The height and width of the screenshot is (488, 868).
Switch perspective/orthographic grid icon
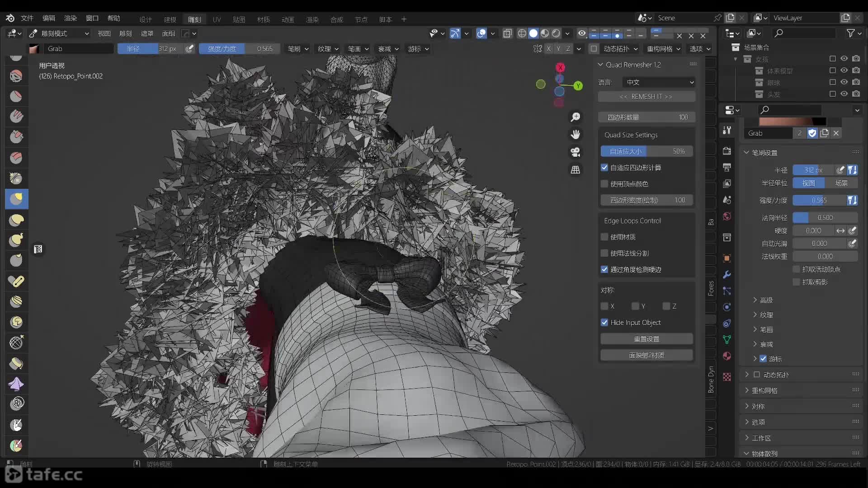576,170
